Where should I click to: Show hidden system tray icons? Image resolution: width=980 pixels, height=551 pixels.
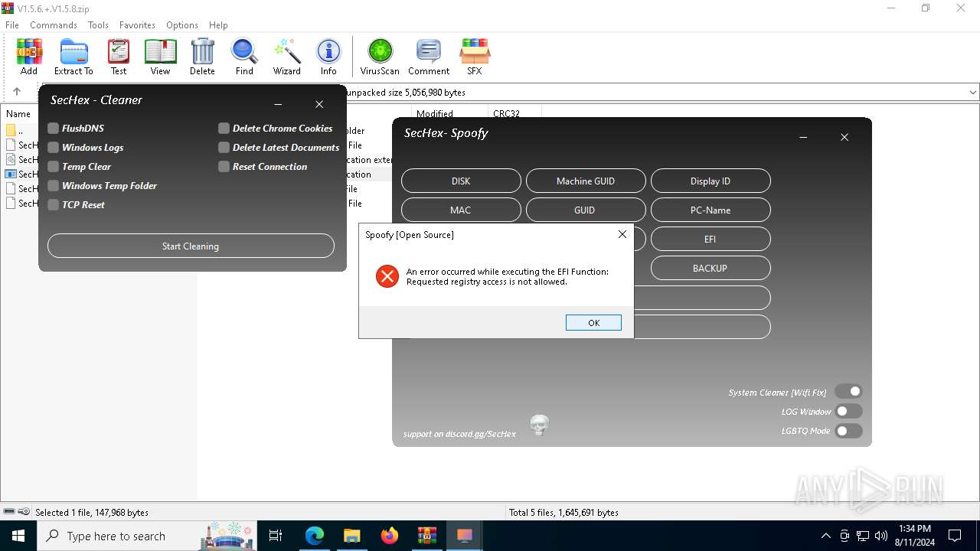pyautogui.click(x=825, y=536)
